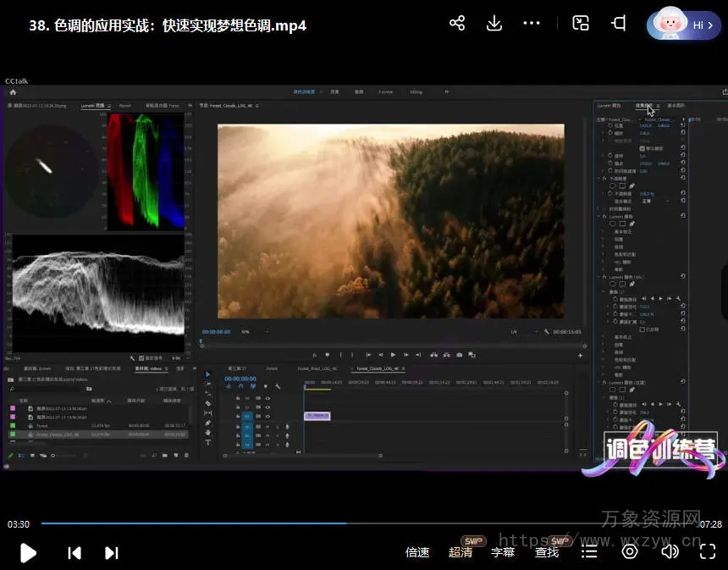Image resolution: width=728 pixels, height=570 pixels.
Task: Toggle play on the video player
Action: [x=28, y=553]
